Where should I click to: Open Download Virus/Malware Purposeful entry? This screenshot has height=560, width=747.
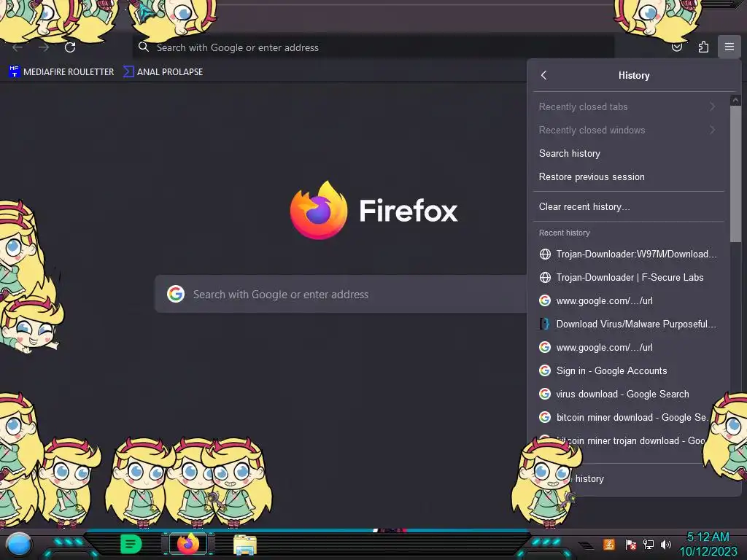(x=628, y=324)
